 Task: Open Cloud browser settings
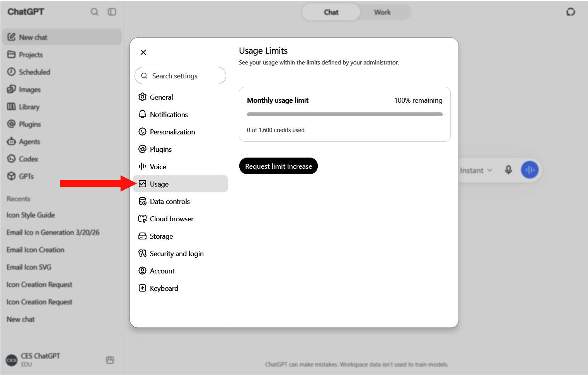pos(180,219)
